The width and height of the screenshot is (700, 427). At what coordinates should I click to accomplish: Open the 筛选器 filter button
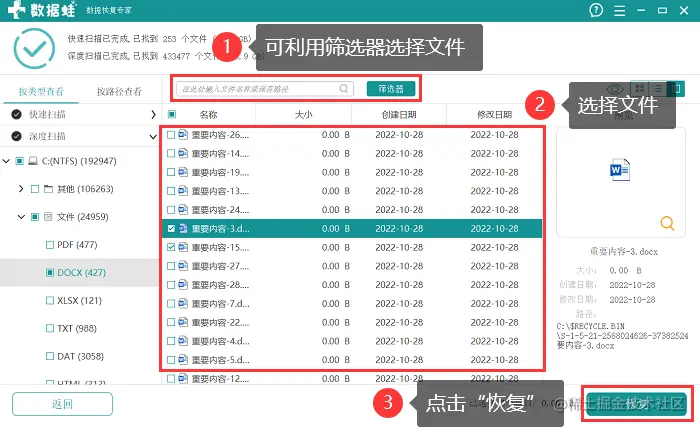(x=391, y=89)
